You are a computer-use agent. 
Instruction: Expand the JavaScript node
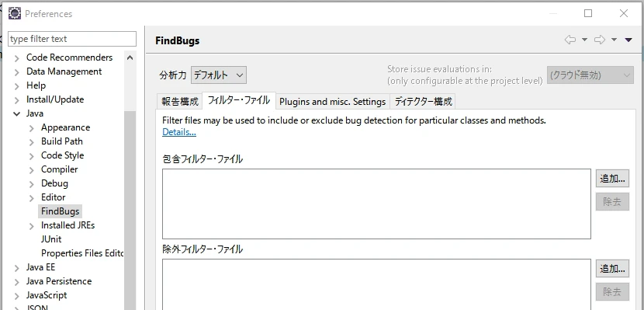(17, 296)
